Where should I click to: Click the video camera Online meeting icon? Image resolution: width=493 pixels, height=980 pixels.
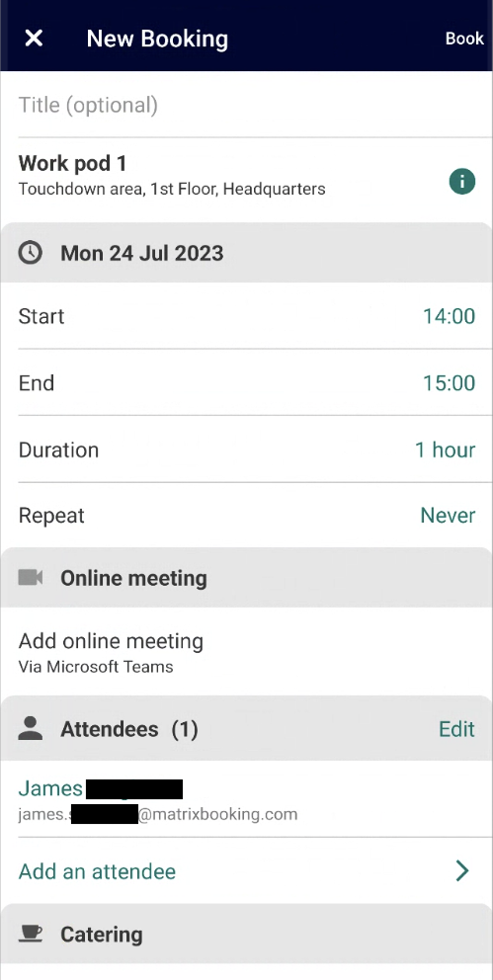[x=30, y=578]
